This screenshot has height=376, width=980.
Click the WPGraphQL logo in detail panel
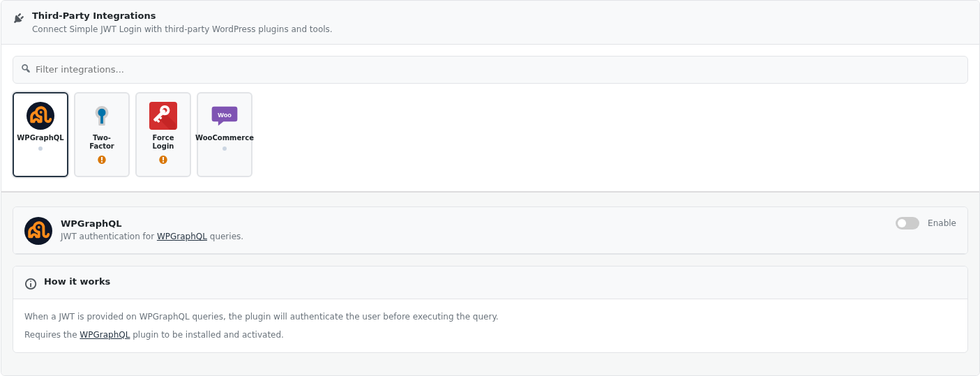[38, 231]
